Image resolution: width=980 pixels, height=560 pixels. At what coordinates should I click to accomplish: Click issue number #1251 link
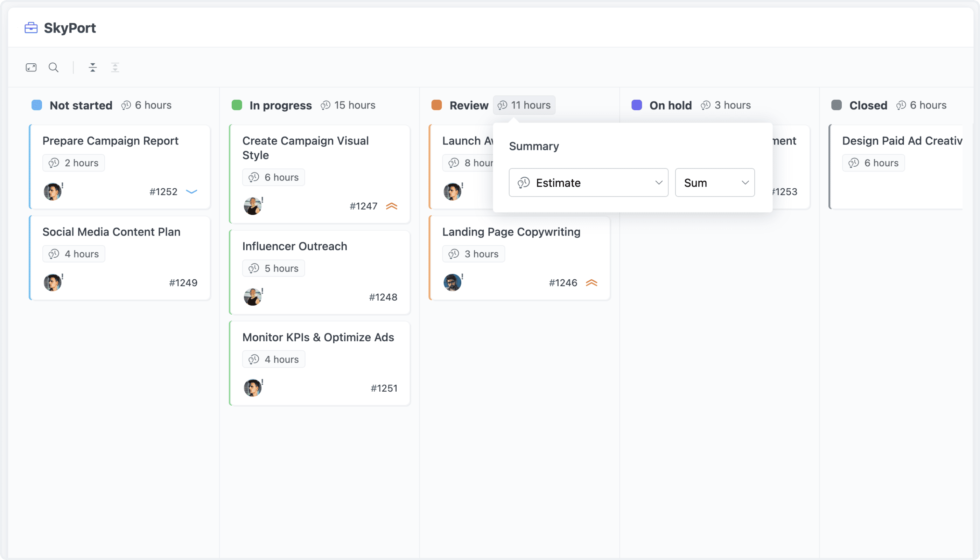click(x=384, y=388)
